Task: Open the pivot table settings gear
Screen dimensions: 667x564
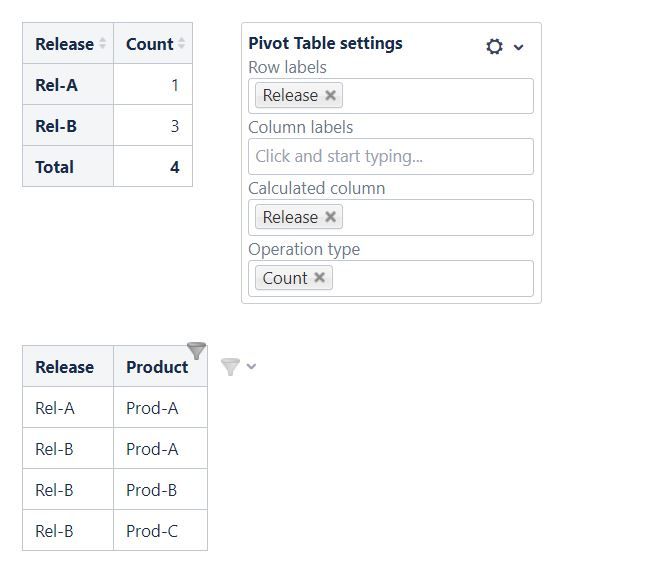Action: 494,46
